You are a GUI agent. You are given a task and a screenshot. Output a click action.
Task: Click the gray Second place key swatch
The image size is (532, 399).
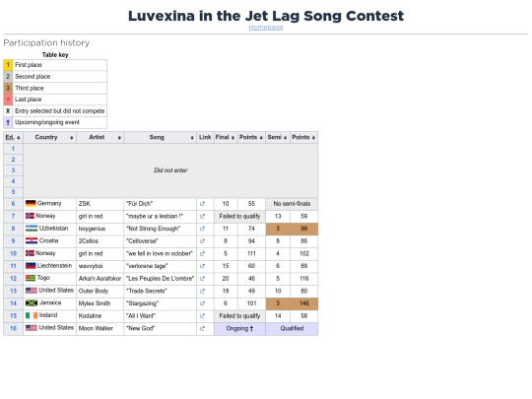click(8, 77)
